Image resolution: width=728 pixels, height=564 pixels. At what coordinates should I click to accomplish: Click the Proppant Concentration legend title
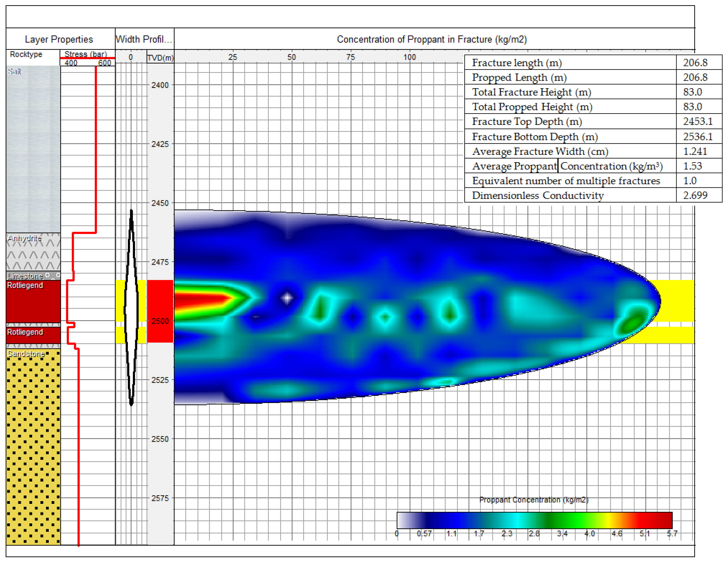click(x=534, y=500)
